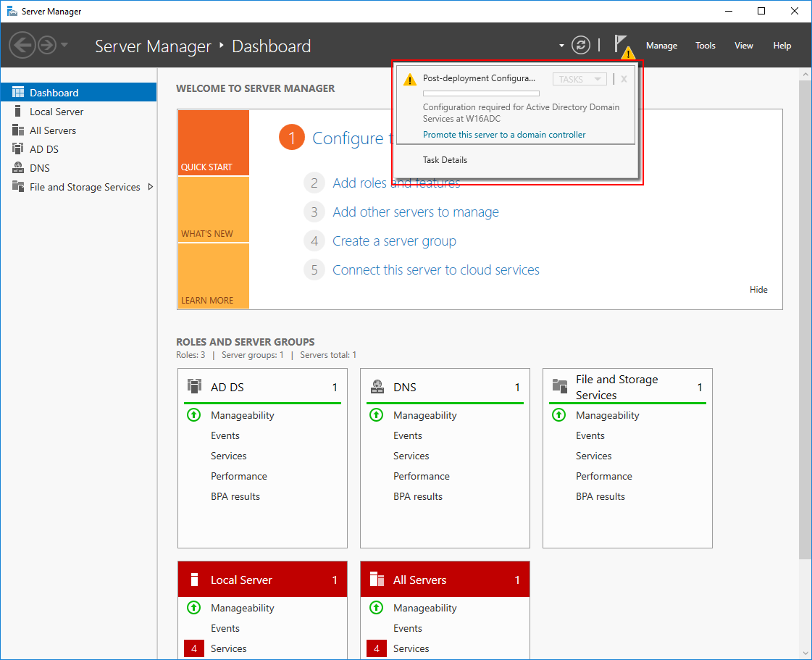Screen dimensions: 812x660
Task: Select the QUICK START tile
Action: [x=214, y=143]
